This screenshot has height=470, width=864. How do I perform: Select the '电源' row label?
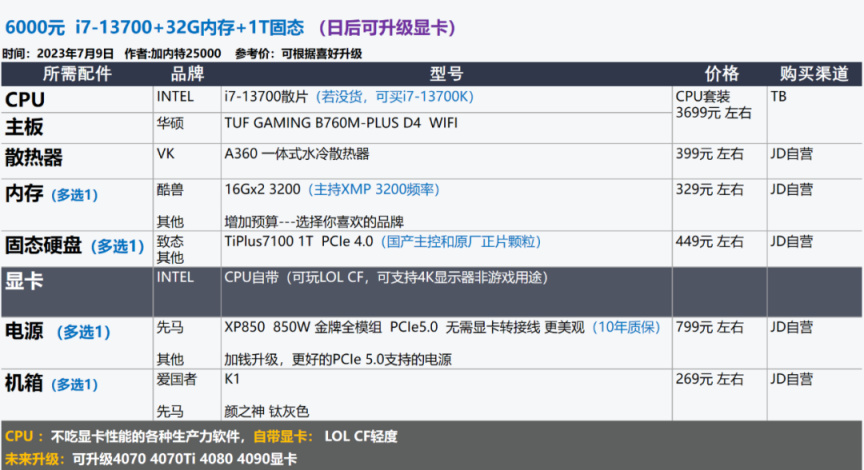coord(24,331)
